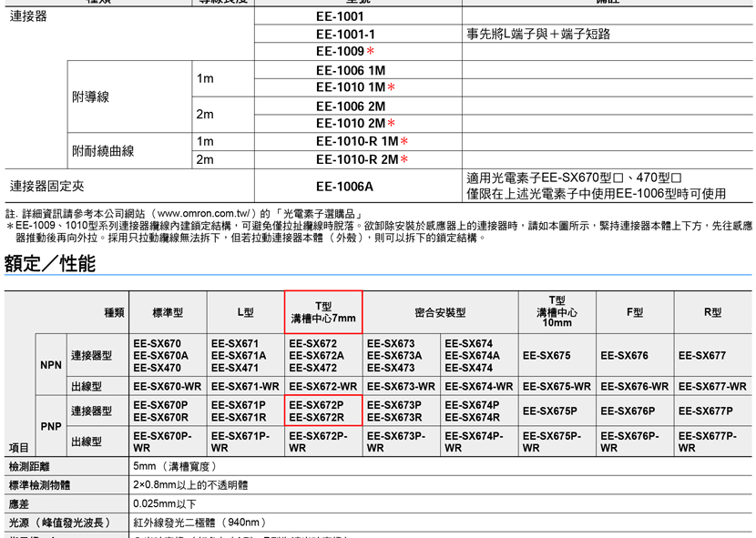
Task: Click the L型 column header
Action: [245, 312]
